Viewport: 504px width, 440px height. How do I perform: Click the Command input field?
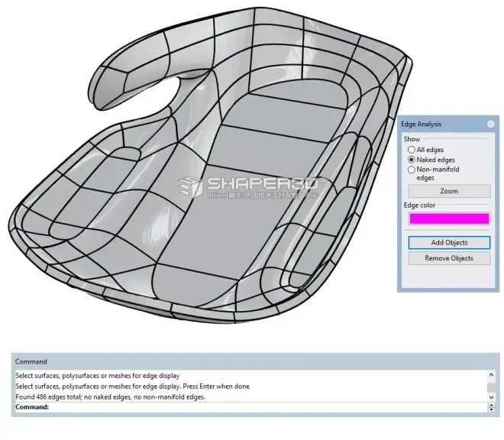(x=251, y=407)
